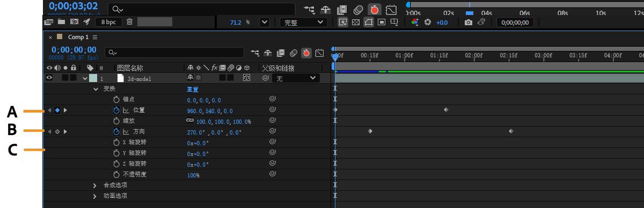Toggle the 位置 stopwatch
644x208 pixels.
116,110
